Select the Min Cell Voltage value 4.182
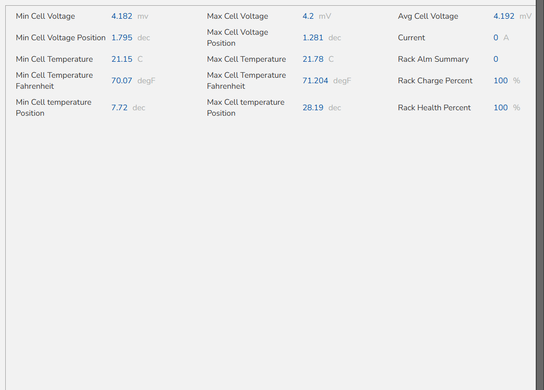 [x=122, y=16]
